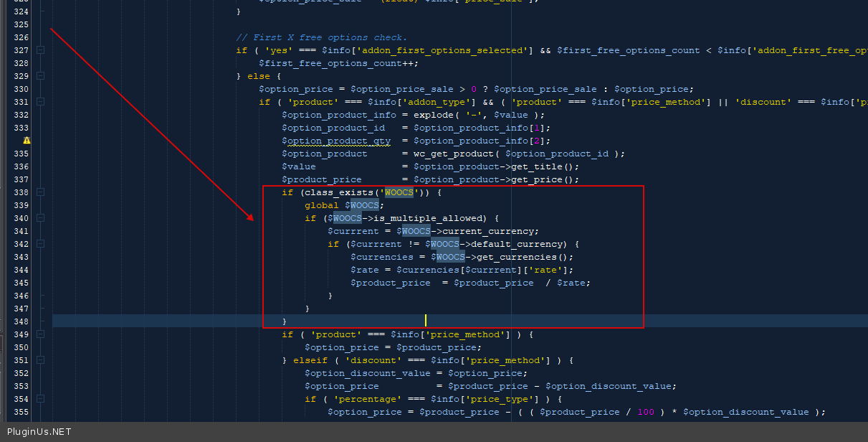Click the 'First X free options check' comment
Viewport: 868px width, 442px height.
(321, 37)
